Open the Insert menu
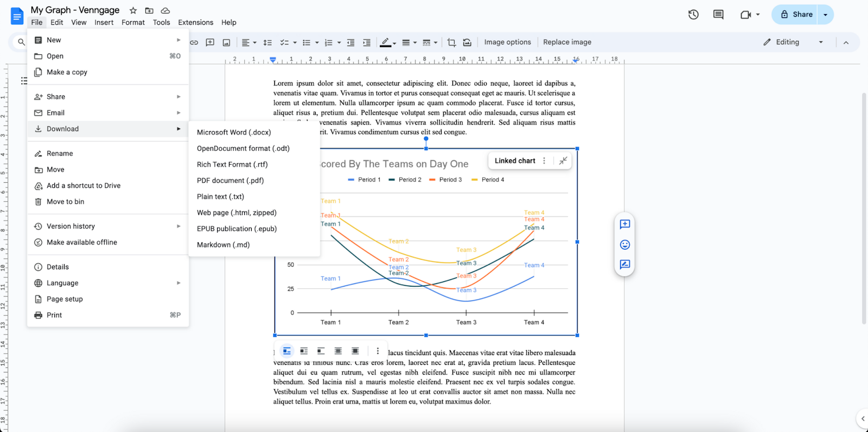This screenshot has height=432, width=868. coord(104,22)
